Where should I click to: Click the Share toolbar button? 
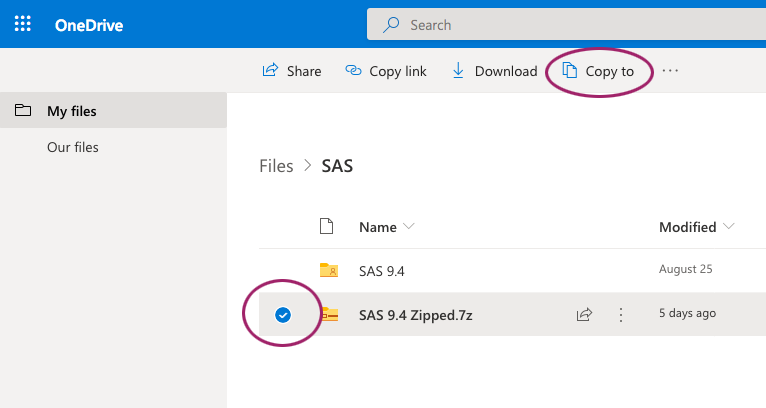[x=291, y=71]
